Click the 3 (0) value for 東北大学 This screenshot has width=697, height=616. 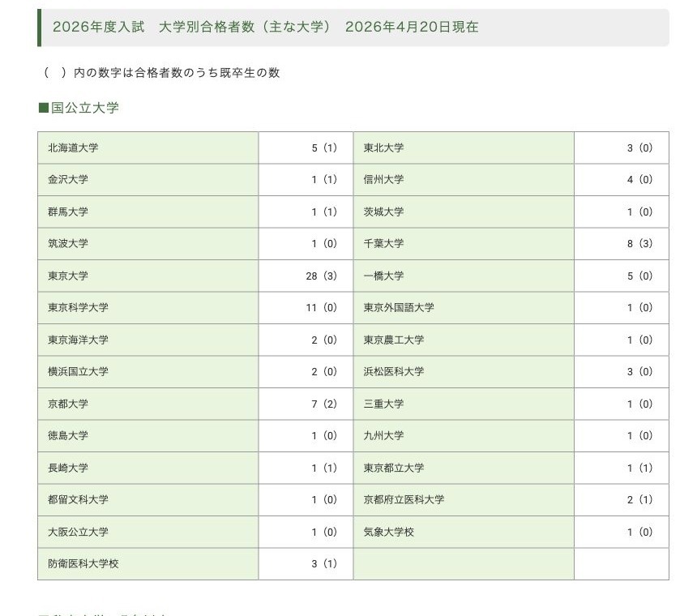[639, 148]
